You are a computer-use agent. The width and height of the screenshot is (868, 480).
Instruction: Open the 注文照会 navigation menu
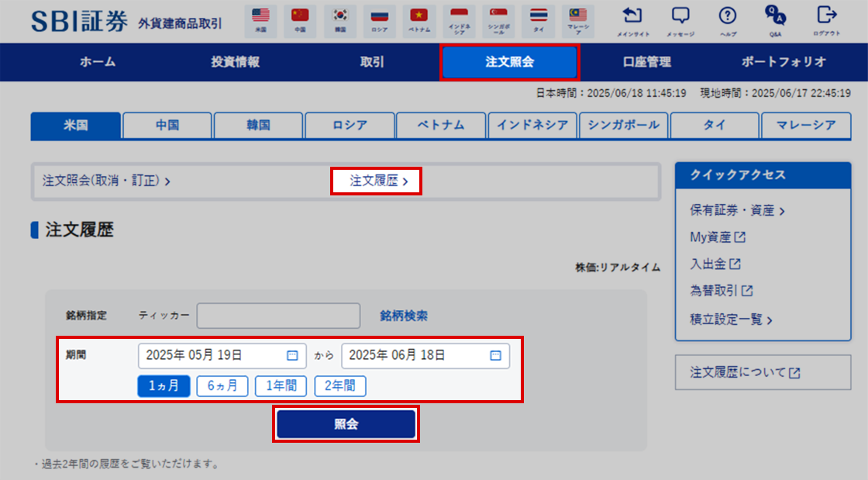(x=509, y=62)
